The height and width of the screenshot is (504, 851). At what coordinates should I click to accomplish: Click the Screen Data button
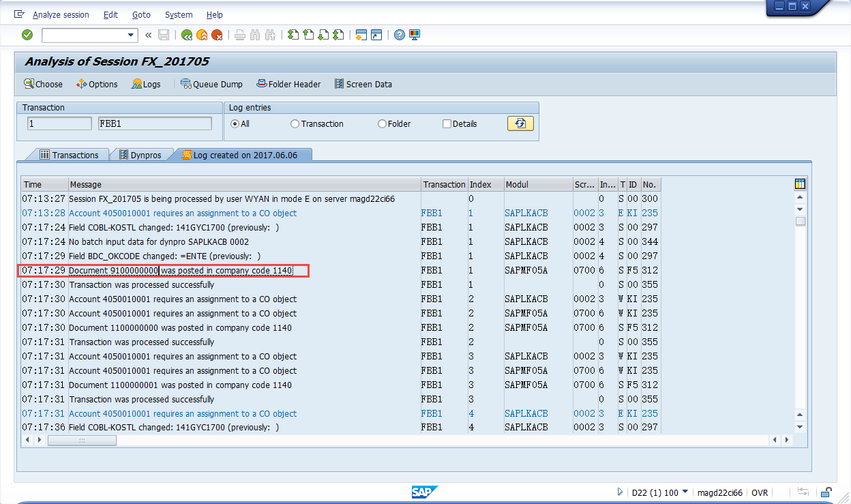pos(363,84)
